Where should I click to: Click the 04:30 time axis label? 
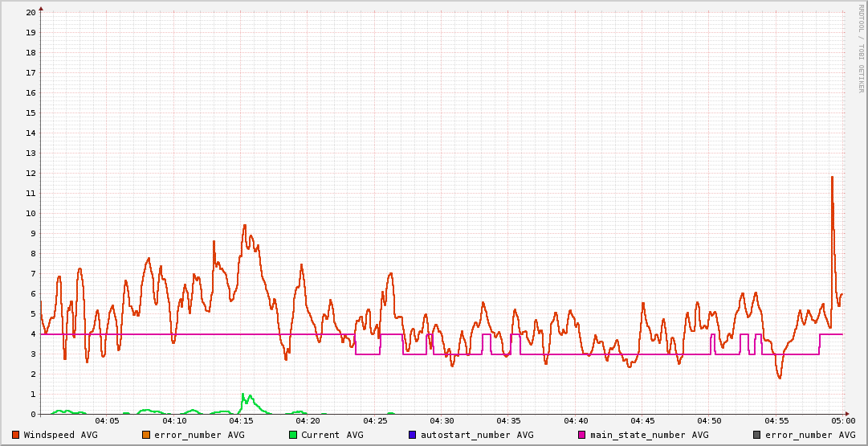442,421
